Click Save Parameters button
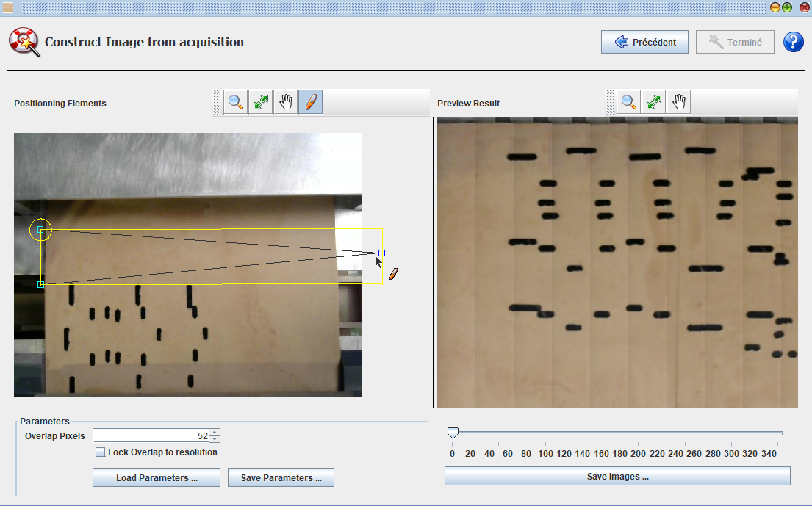 point(281,478)
